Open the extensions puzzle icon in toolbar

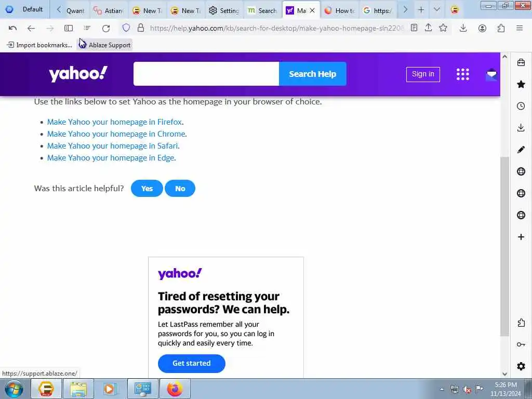[501, 28]
